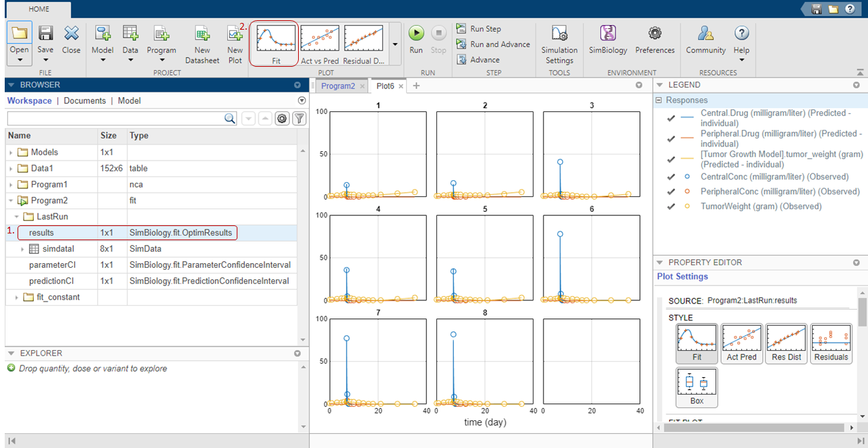Image resolution: width=868 pixels, height=448 pixels.
Task: Close the Plot6 tab
Action: tap(401, 86)
